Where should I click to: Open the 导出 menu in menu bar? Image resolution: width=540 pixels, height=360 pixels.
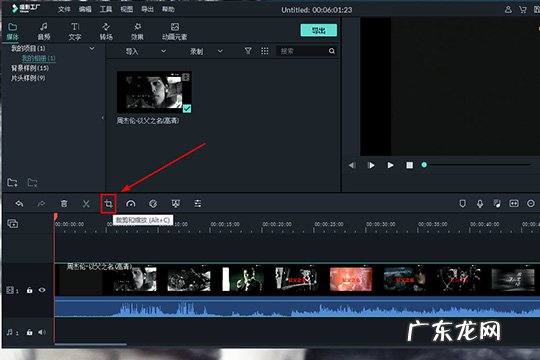[x=147, y=9]
